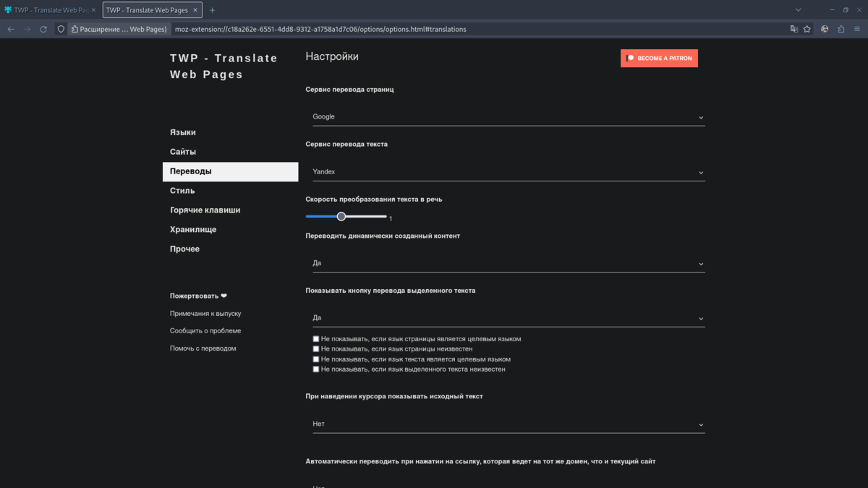The width and height of the screenshot is (868, 488).
Task: Open the 'Нет' show original text dropdown
Action: click(509, 424)
